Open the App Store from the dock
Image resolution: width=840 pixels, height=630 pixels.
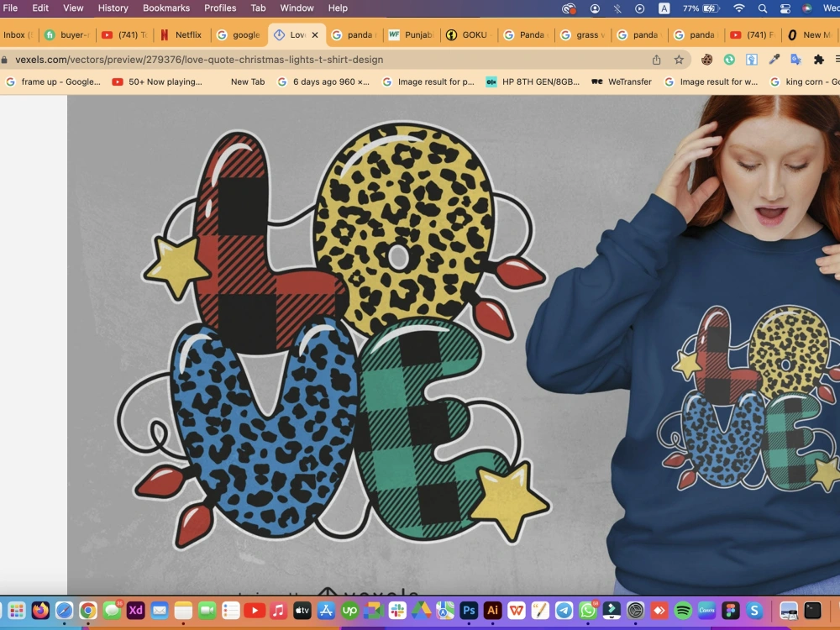326,610
